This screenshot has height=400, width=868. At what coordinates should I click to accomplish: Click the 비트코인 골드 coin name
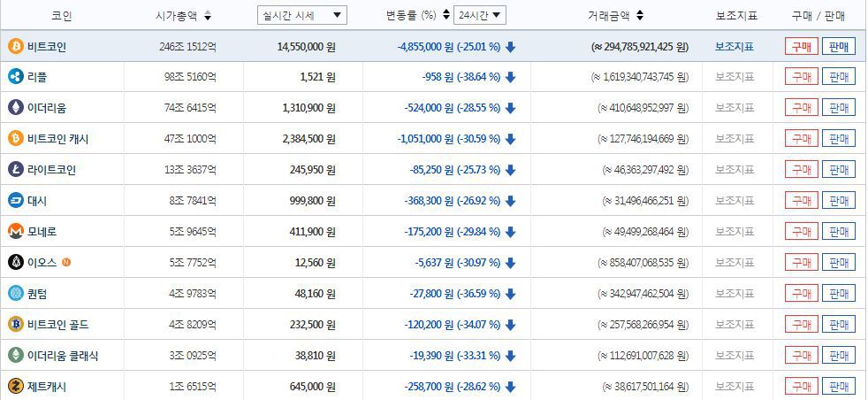pyautogui.click(x=58, y=325)
